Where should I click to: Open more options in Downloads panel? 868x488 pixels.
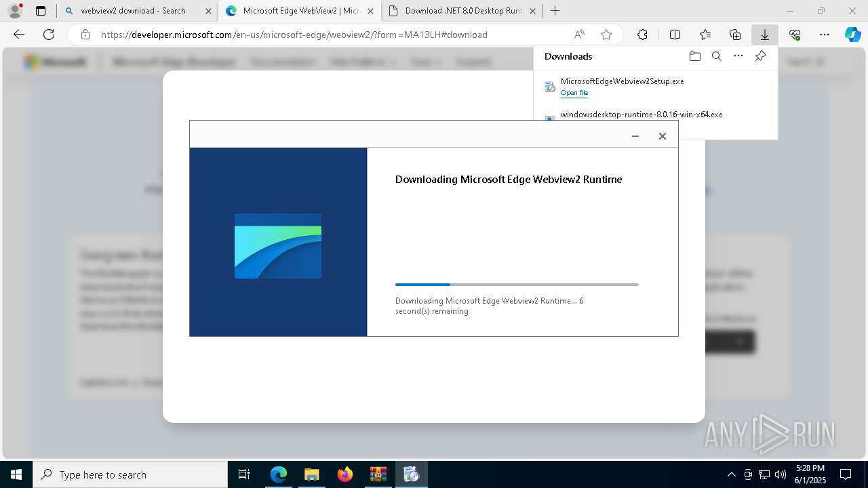(x=738, y=56)
